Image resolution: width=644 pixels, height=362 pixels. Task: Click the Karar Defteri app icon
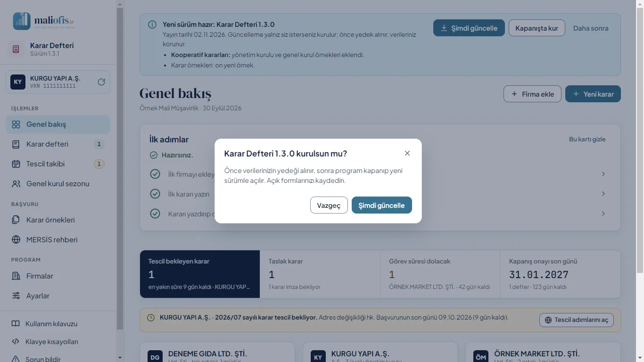coord(16,49)
